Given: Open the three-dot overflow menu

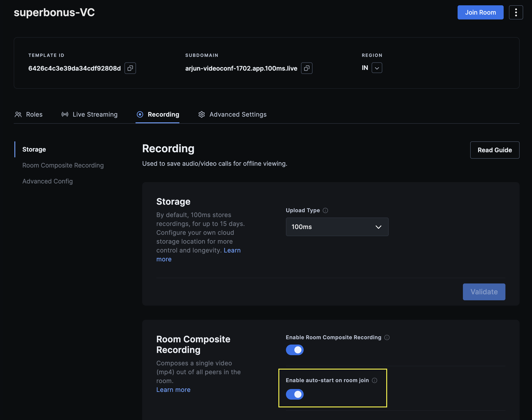Looking at the screenshot, I should (516, 12).
